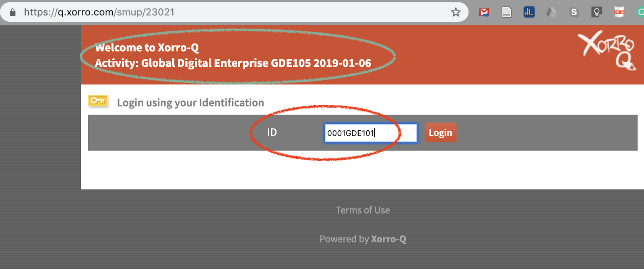Open the Skype extension icon
Image resolution: width=644 pixels, height=269 pixels.
574,12
